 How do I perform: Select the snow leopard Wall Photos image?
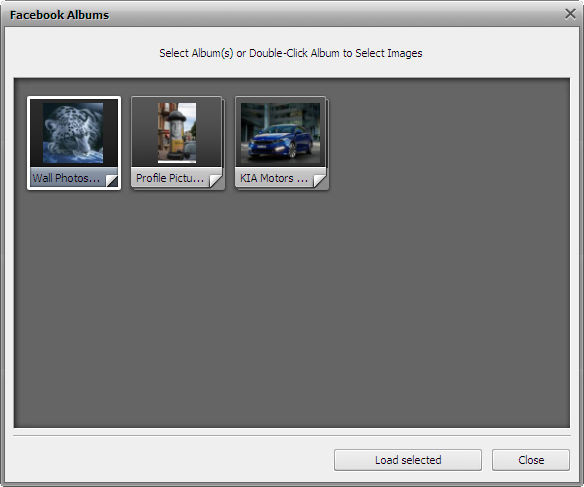pos(73,133)
